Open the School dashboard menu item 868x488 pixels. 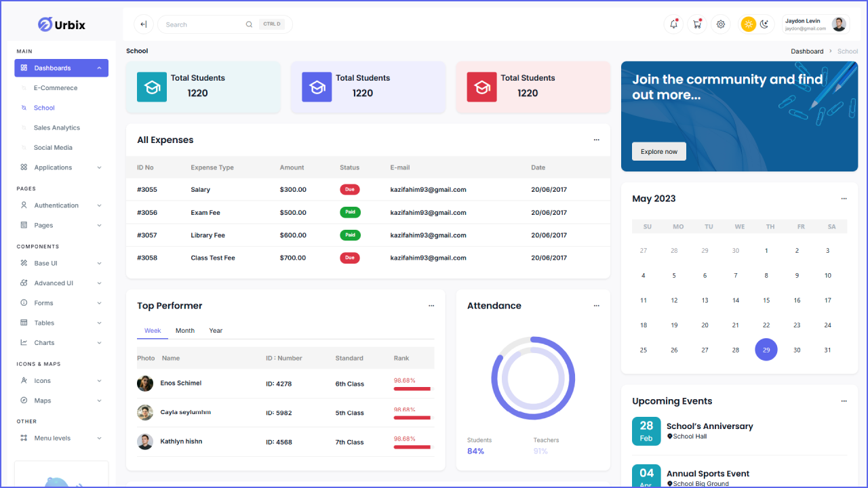44,107
